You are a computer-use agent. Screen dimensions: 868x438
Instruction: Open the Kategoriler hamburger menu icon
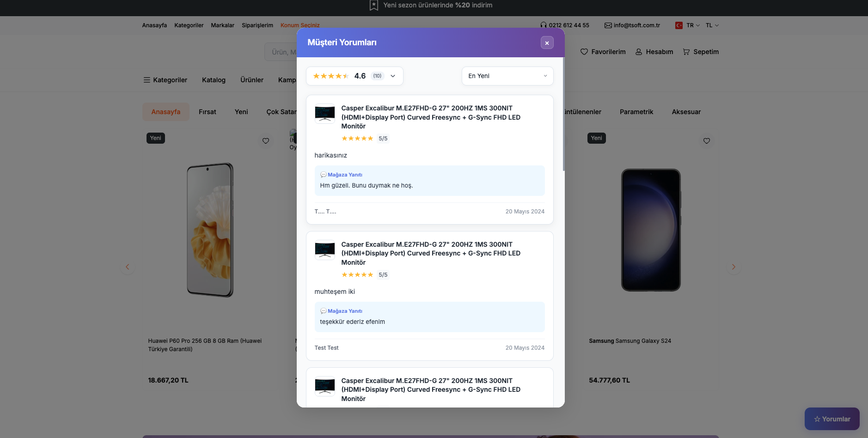(x=147, y=80)
